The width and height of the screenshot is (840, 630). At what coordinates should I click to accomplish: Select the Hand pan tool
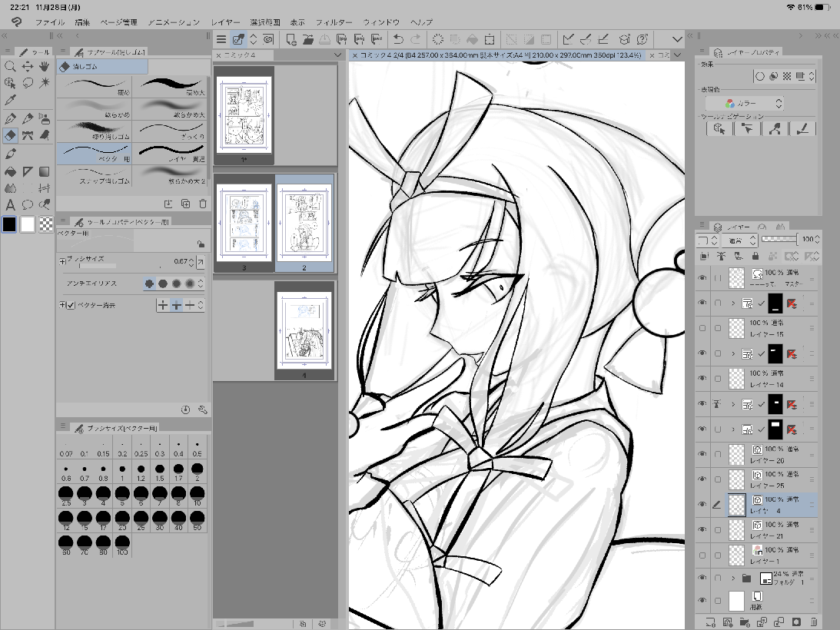click(x=45, y=65)
